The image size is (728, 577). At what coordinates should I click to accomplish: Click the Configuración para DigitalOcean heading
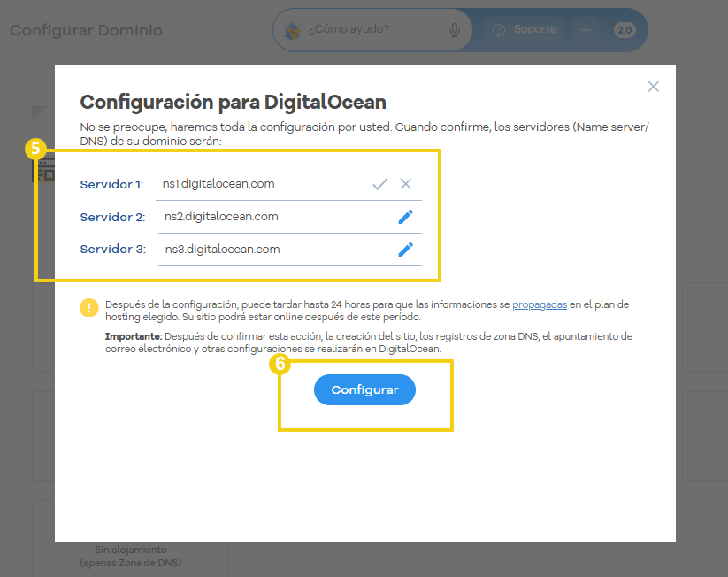click(x=233, y=102)
